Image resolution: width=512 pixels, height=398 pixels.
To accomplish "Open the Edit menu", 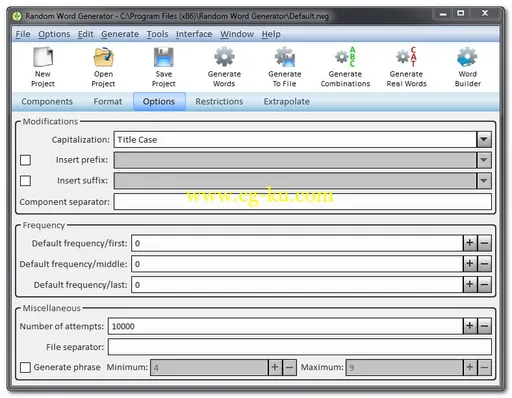I will (x=86, y=34).
